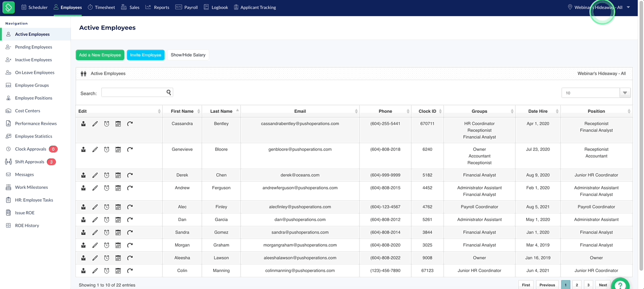Image resolution: width=644 pixels, height=289 pixels.
Task: Click the pencil edit icon for Dan Garcia
Action: (x=95, y=220)
